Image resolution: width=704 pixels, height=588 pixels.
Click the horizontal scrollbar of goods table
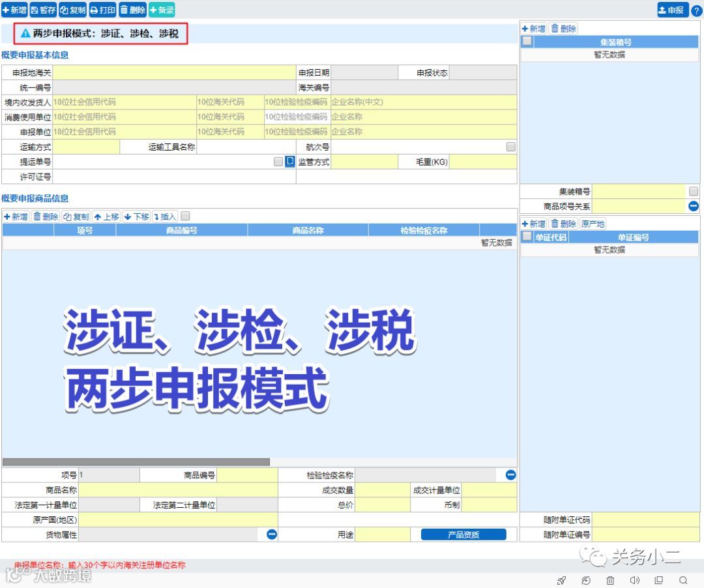(136, 462)
